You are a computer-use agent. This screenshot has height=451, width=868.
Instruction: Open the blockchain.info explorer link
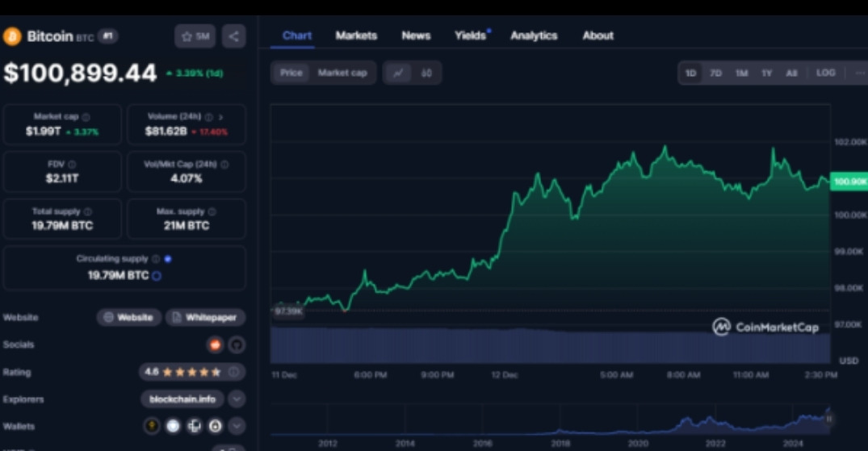(182, 399)
